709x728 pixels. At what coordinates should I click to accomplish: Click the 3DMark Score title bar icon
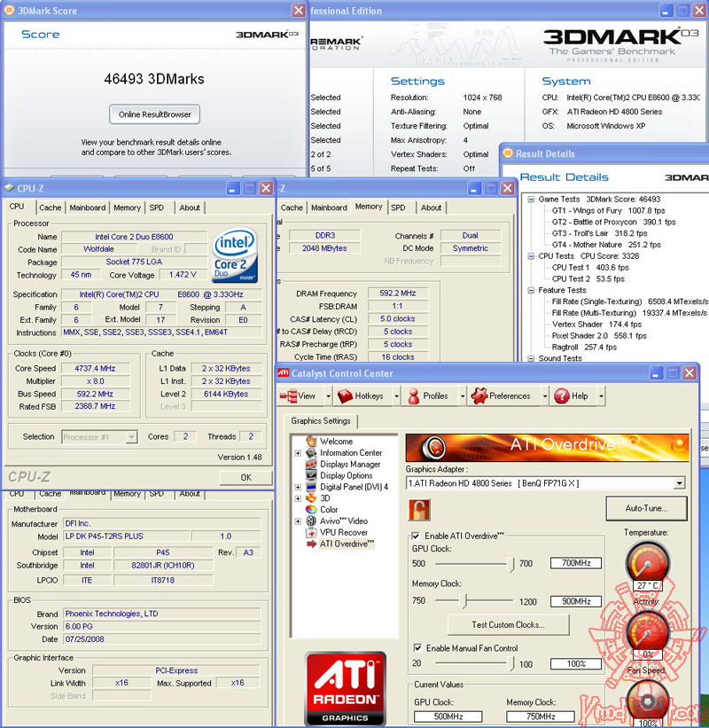[x=9, y=10]
